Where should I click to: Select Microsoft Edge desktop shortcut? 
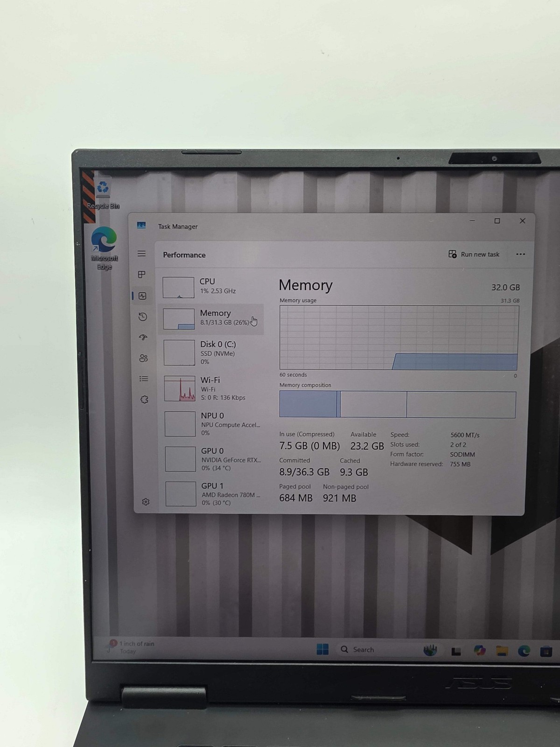click(104, 248)
